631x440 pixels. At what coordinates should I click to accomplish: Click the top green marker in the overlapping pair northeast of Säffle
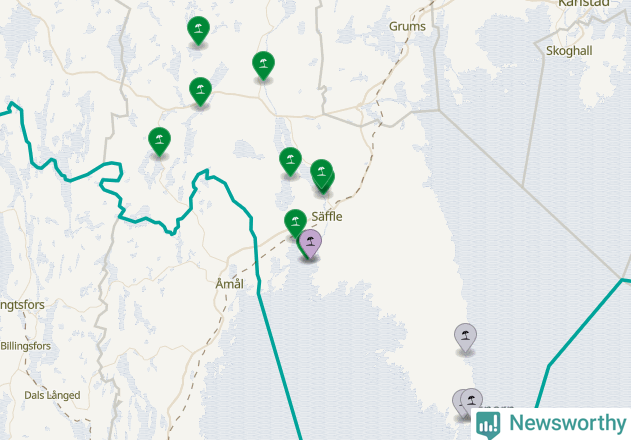321,173
